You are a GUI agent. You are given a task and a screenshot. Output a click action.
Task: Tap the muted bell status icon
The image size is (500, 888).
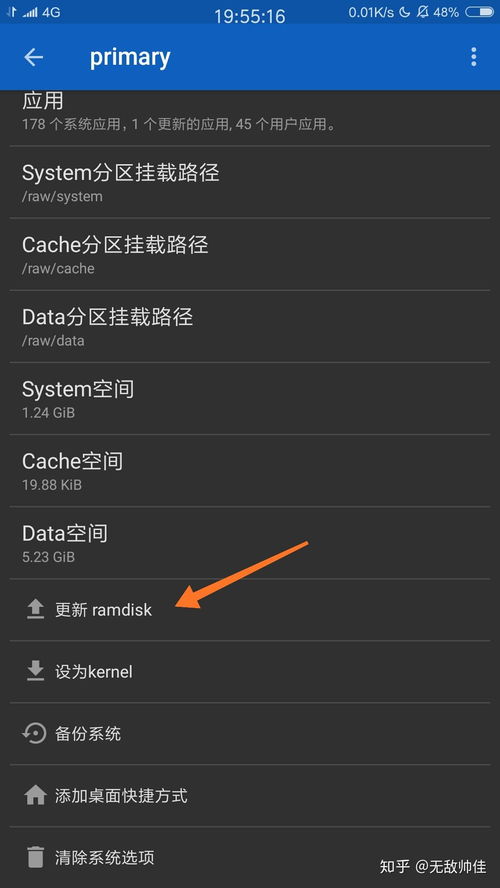422,12
